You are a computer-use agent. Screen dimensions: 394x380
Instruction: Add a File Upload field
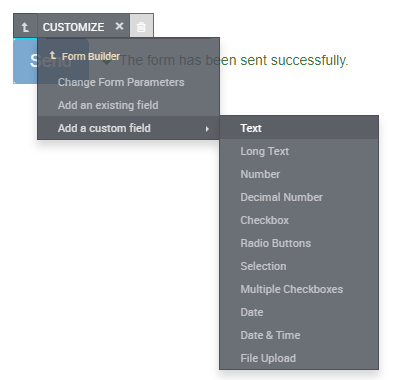(299, 358)
